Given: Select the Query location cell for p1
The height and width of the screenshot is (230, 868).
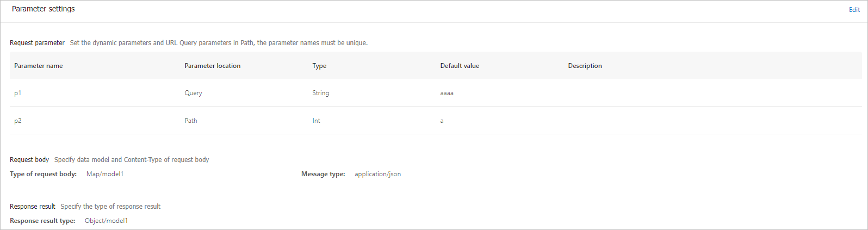Looking at the screenshot, I should tap(194, 93).
